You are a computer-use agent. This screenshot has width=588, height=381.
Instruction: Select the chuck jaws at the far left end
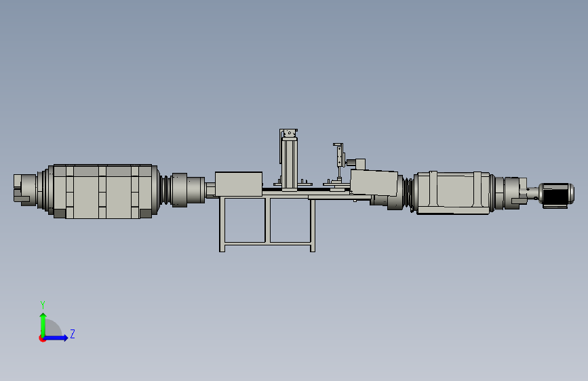click(23, 189)
